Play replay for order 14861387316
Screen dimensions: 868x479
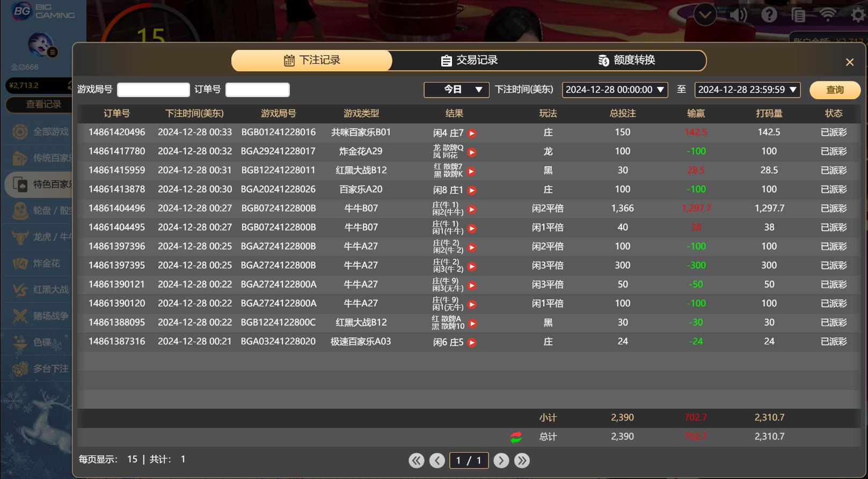click(x=472, y=342)
